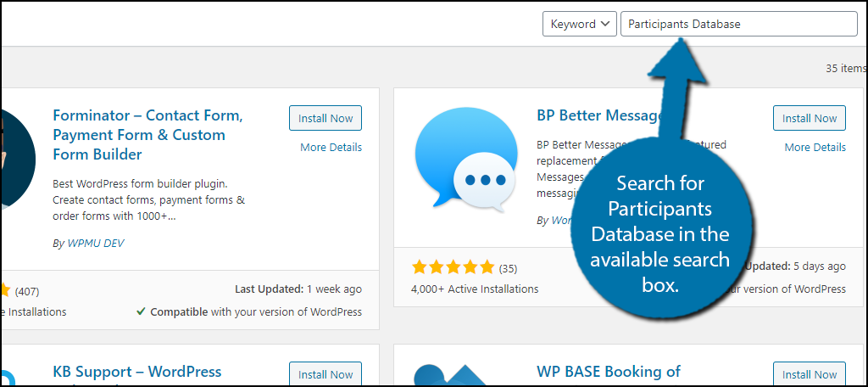Install the KB Support plugin
Viewport: 868px width, 387px height.
click(325, 375)
